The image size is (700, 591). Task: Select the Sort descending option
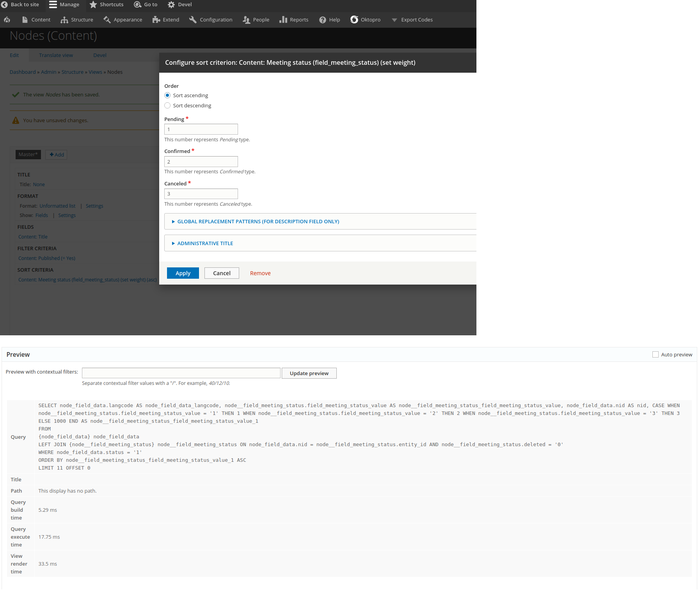167,105
